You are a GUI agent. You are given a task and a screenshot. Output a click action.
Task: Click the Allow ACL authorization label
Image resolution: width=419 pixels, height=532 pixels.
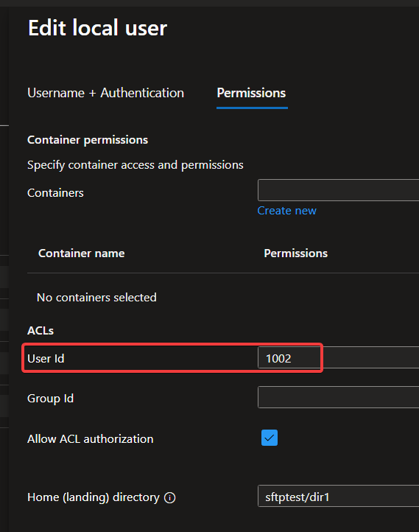[x=90, y=439]
